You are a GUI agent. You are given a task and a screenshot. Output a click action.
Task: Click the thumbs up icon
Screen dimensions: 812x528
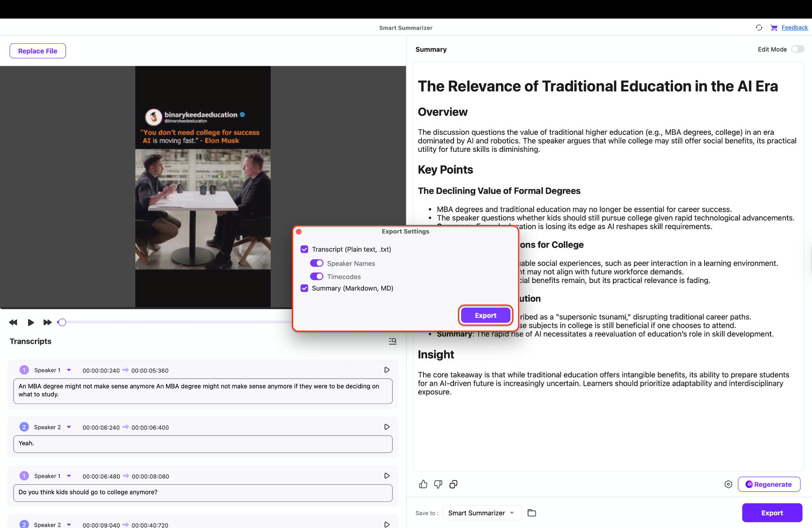click(423, 484)
